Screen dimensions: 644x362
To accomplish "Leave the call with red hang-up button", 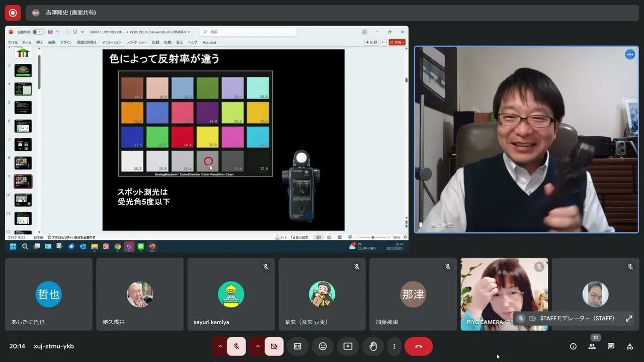I will coord(418,346).
